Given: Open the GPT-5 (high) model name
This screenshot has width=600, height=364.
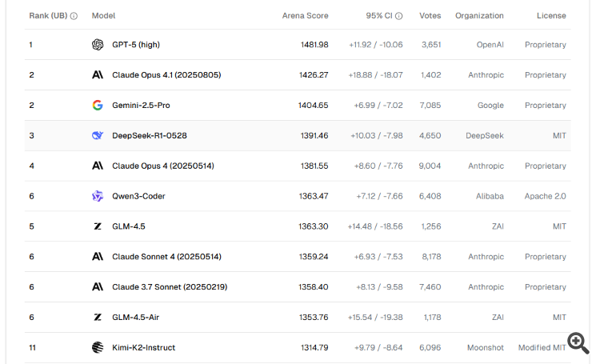Looking at the screenshot, I should (x=137, y=45).
